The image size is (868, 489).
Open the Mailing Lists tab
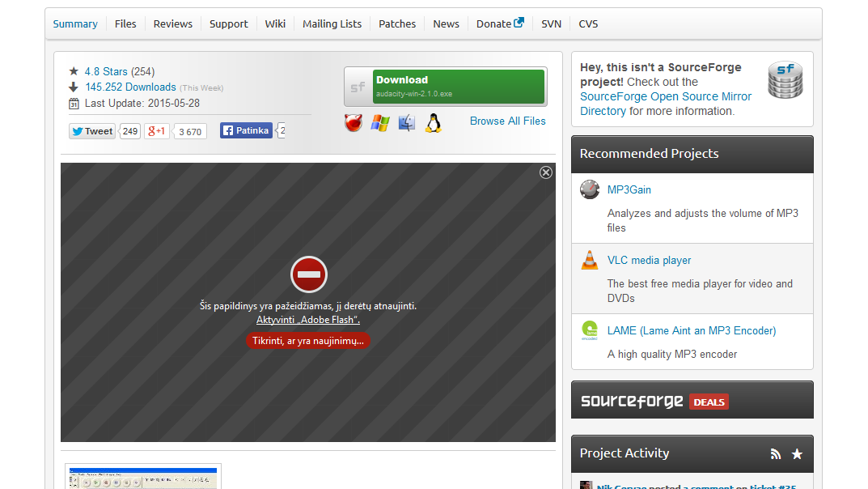tap(332, 23)
